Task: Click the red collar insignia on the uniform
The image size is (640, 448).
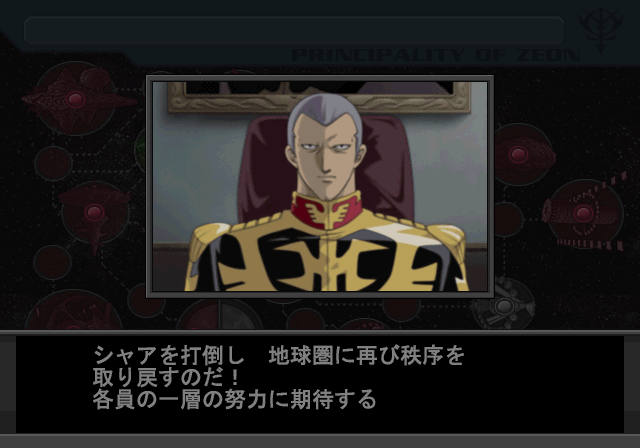Action: [x=327, y=211]
